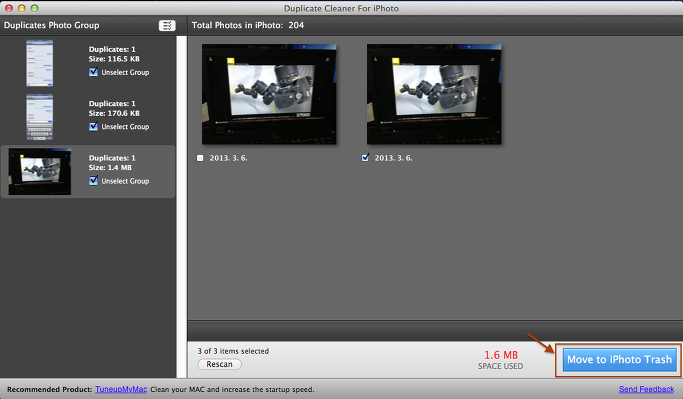Select the 170.6 KB duplicate group thumbnail
Screen dimensions: 683x399
pos(40,117)
